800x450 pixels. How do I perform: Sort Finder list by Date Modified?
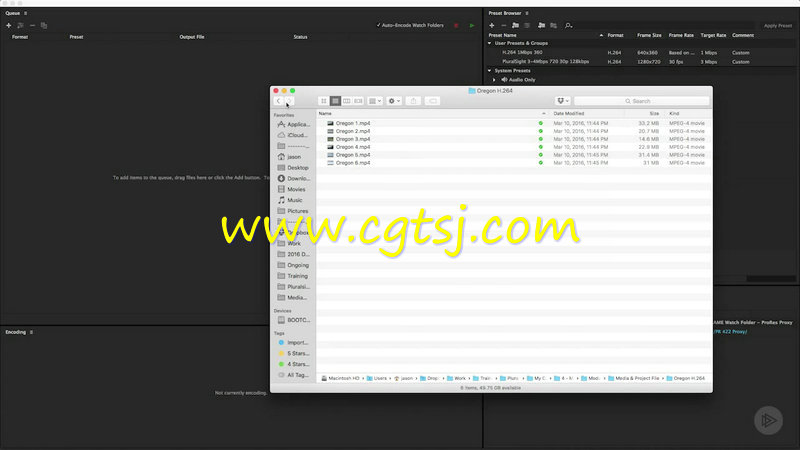pyautogui.click(x=569, y=114)
